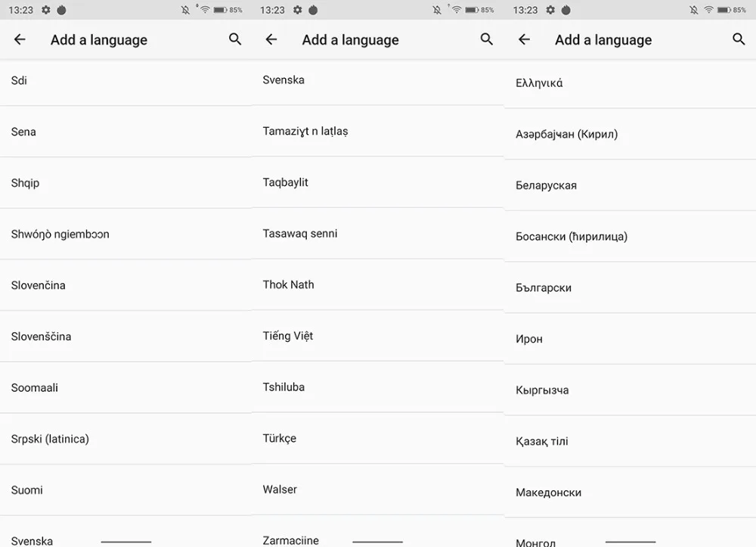
Task: Choose Tamaziɣt n laṭlaṣ
Action: tap(377, 131)
